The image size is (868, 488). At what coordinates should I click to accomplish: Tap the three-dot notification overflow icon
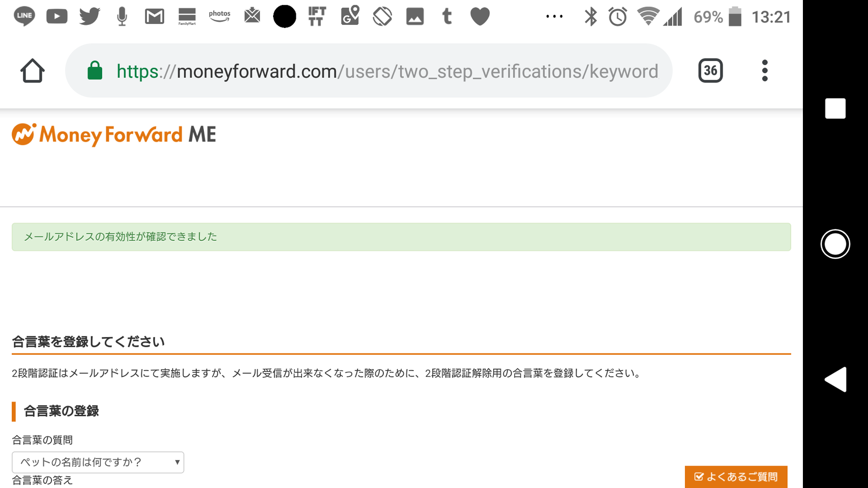554,16
